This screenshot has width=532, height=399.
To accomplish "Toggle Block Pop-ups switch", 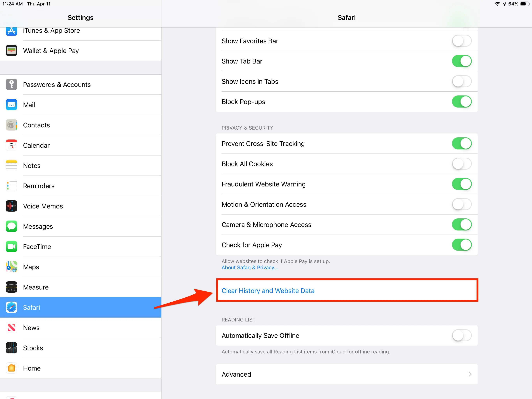I will point(461,102).
